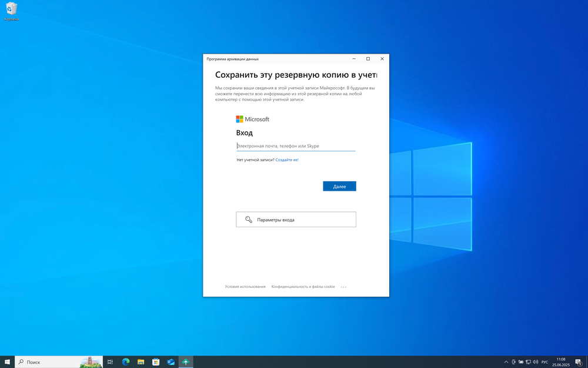588x368 pixels.
Task: Click the Создайте ее! link
Action: click(287, 160)
